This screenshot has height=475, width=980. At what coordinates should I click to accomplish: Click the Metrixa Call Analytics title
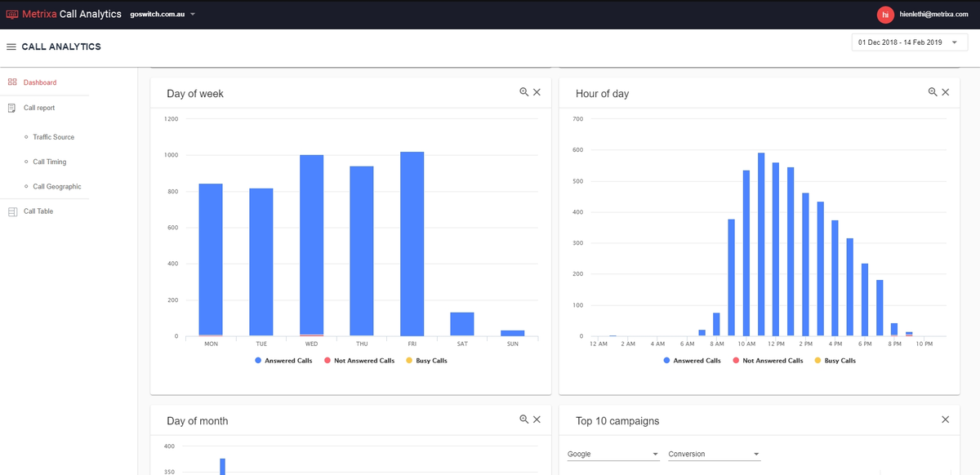tap(72, 15)
